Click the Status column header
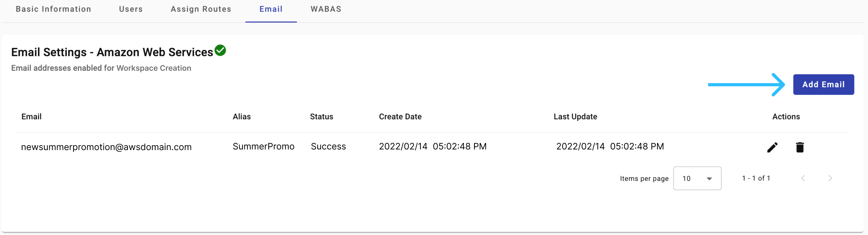This screenshot has height=235, width=868. [x=322, y=117]
